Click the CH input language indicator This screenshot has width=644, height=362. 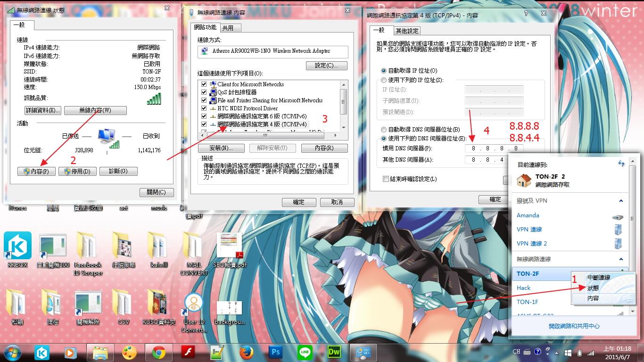[516, 352]
